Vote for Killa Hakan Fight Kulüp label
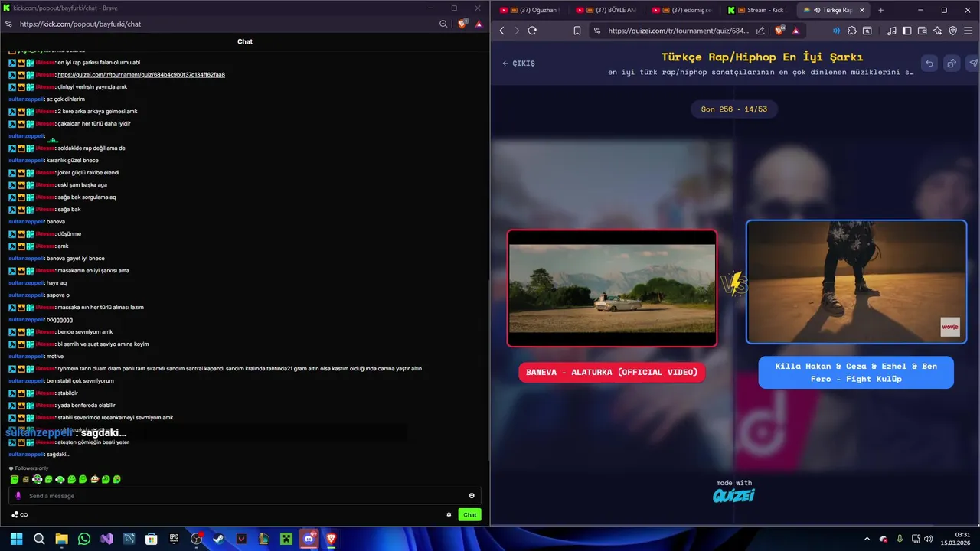 [x=856, y=373]
